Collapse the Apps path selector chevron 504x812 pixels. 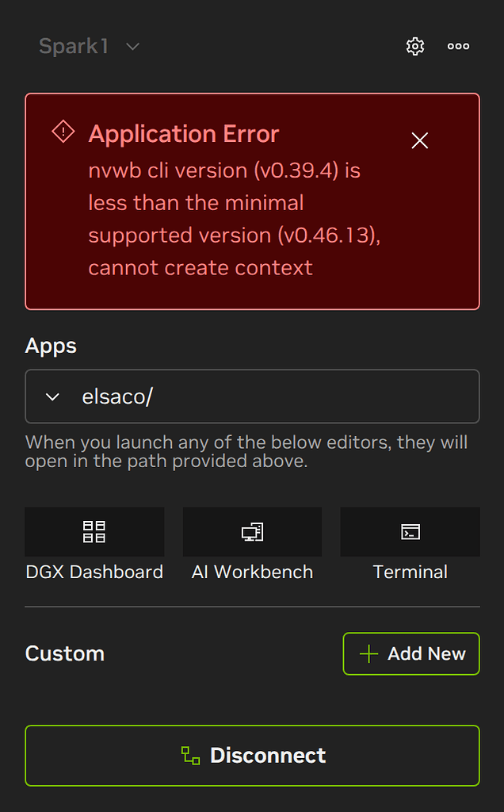52,396
